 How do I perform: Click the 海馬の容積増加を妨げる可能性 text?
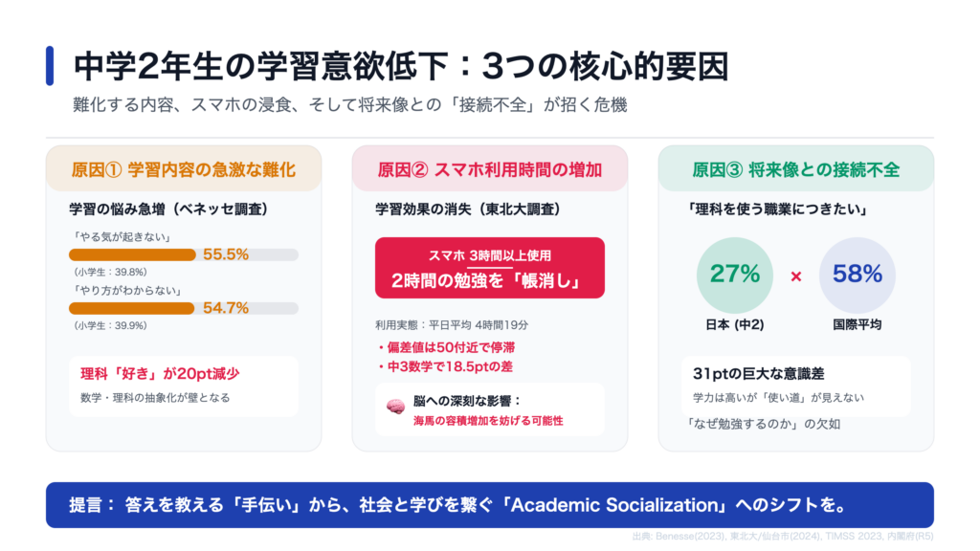tap(487, 420)
